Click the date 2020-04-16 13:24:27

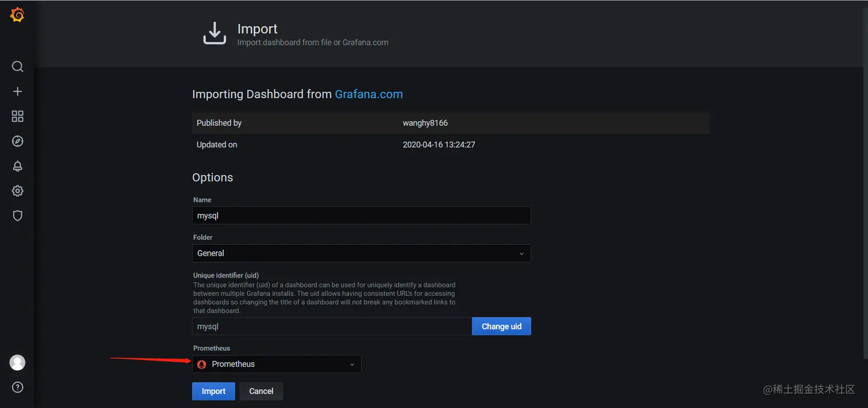(x=439, y=145)
